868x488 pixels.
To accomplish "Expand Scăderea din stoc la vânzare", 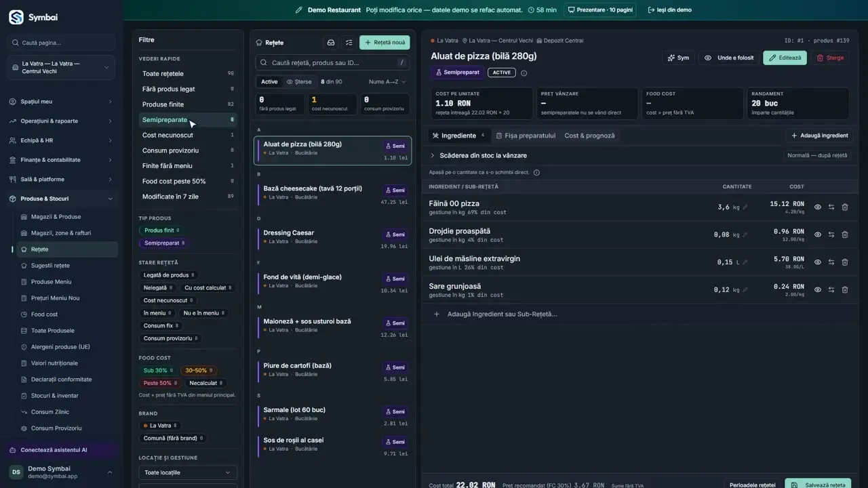I will [478, 155].
